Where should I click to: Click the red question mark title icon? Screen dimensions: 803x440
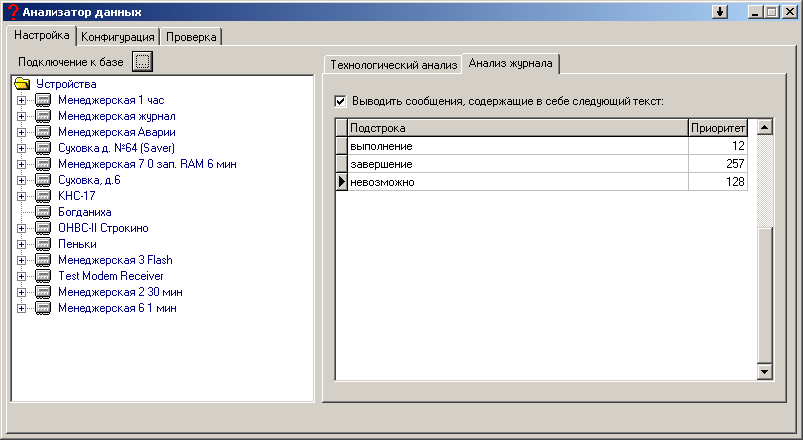pyautogui.click(x=13, y=12)
